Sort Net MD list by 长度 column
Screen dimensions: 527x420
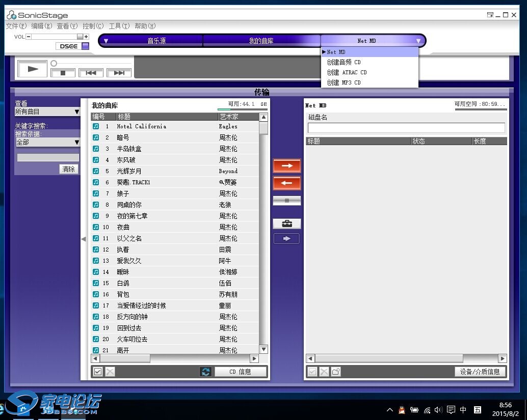coord(489,141)
